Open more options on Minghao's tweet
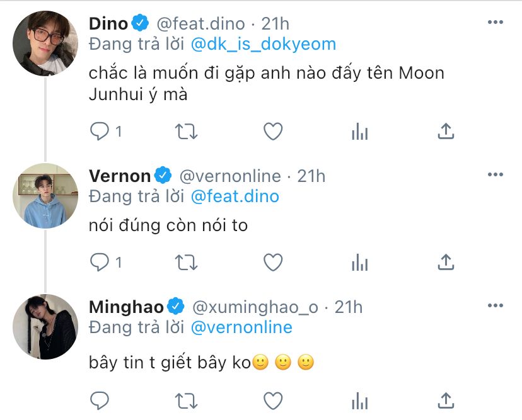Screen dimensions: 522x420 point(496,306)
